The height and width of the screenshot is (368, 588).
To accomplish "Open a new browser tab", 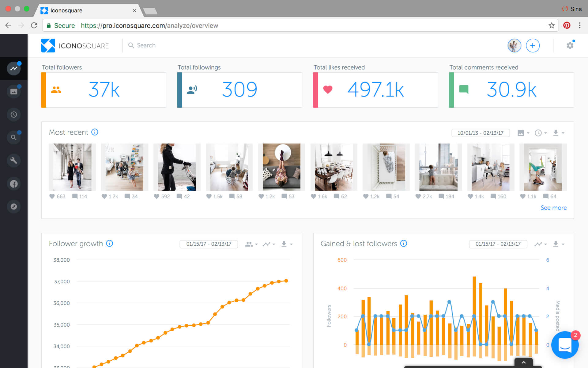I will pos(150,11).
